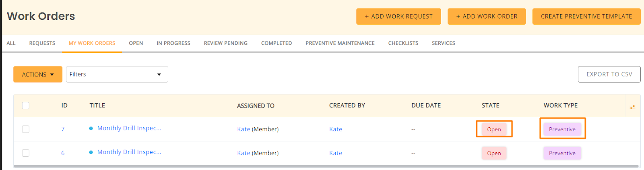Expand the Actions dropdown
Image resolution: width=644 pixels, height=170 pixels.
38,75
